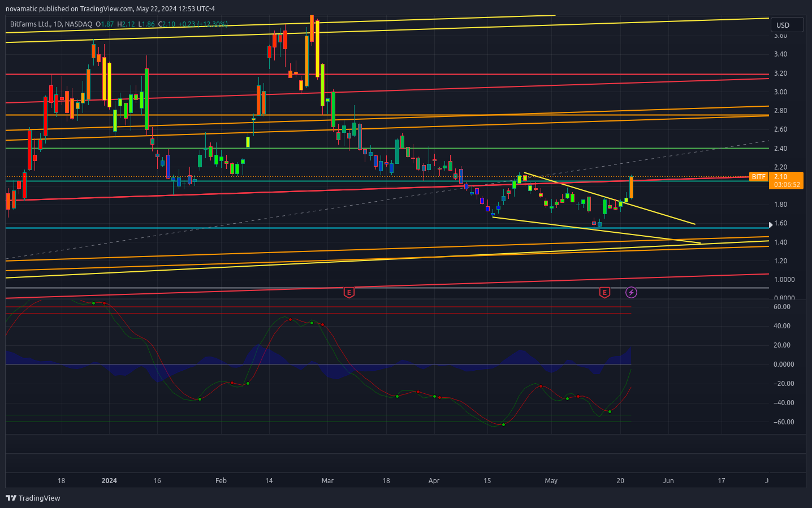The width and height of the screenshot is (812, 508).
Task: Click the TradingView logo at bottom left
Action: (33, 498)
